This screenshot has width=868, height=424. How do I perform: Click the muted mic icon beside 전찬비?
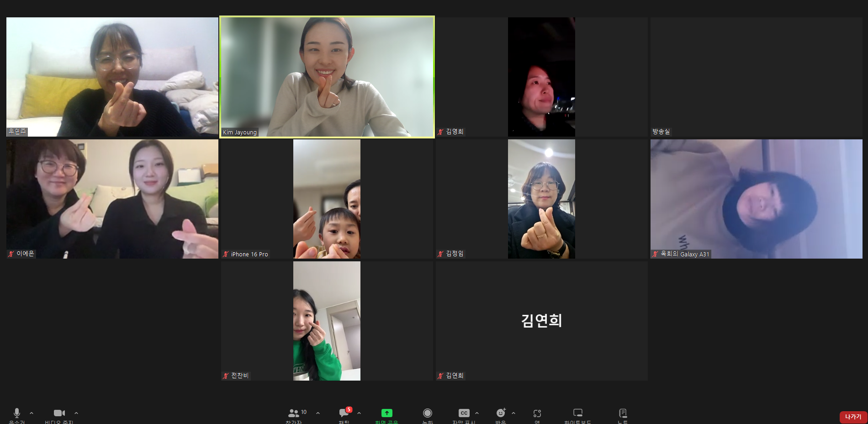[x=226, y=376]
